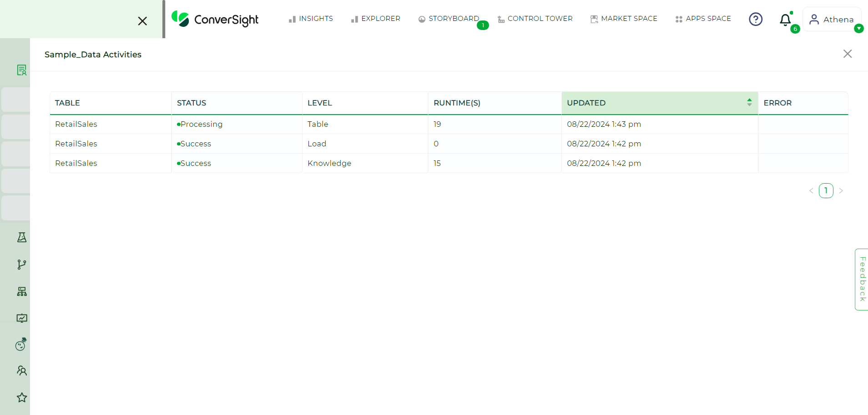Sort by the UPDATED column arrows

click(749, 102)
